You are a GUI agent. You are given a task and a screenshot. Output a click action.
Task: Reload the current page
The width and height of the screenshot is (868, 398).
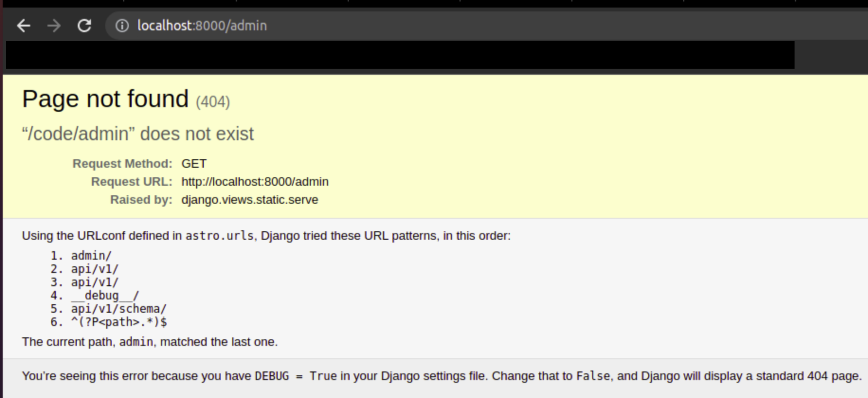(x=84, y=26)
